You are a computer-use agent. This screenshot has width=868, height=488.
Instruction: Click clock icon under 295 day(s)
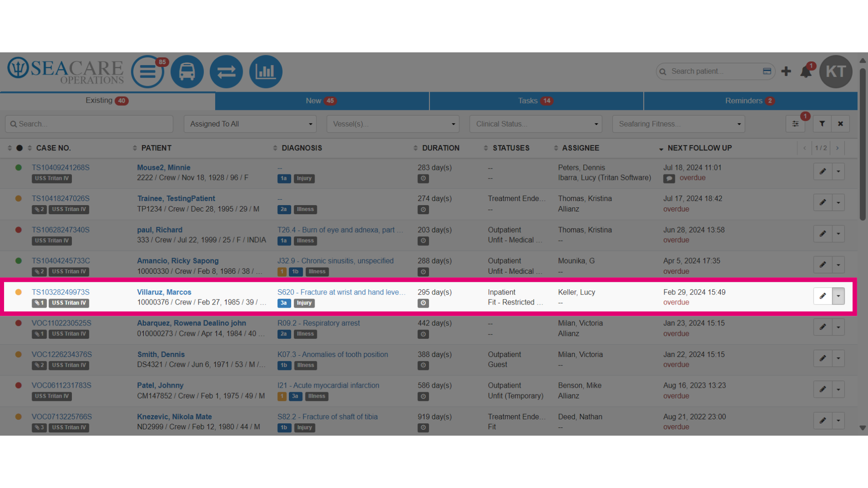click(423, 303)
